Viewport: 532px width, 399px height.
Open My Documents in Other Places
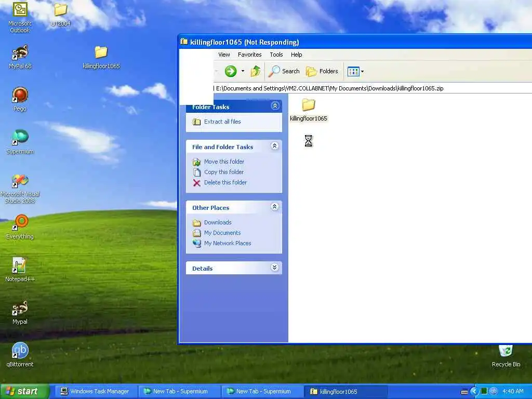tap(222, 233)
